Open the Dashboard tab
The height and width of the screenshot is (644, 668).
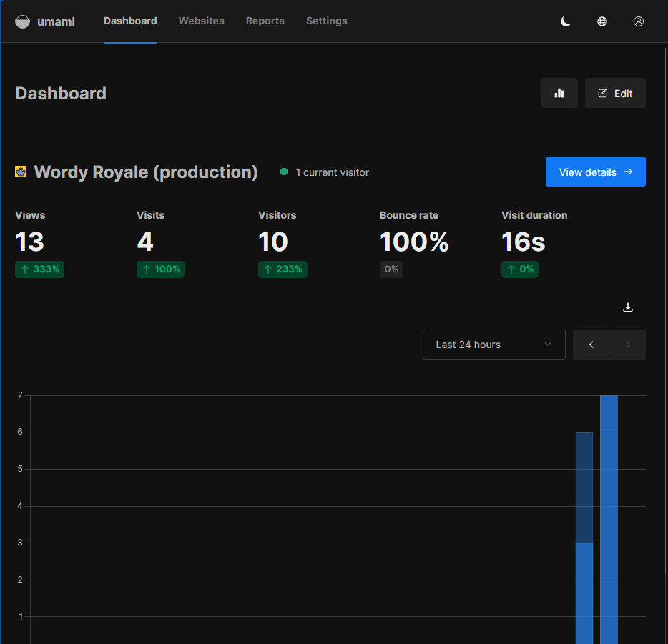click(130, 21)
